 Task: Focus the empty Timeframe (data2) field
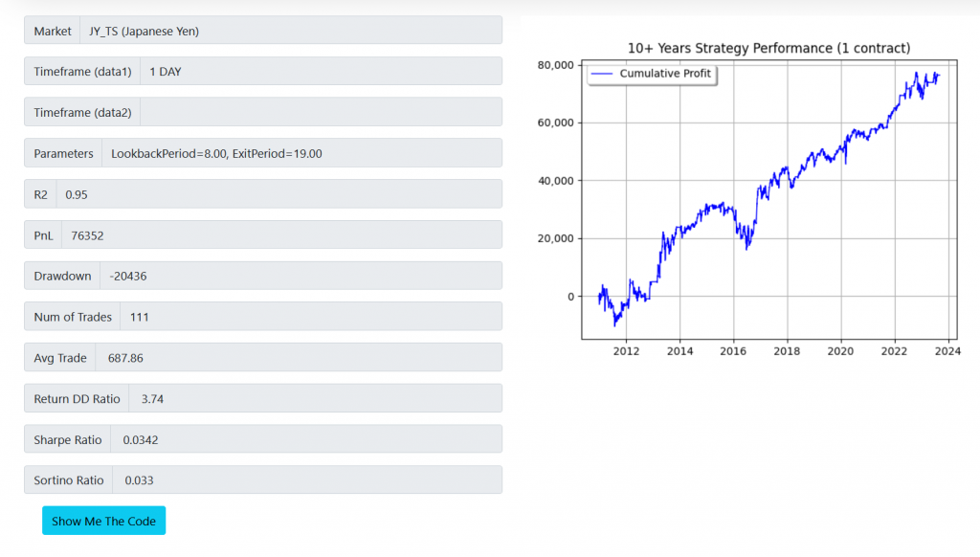pyautogui.click(x=321, y=112)
